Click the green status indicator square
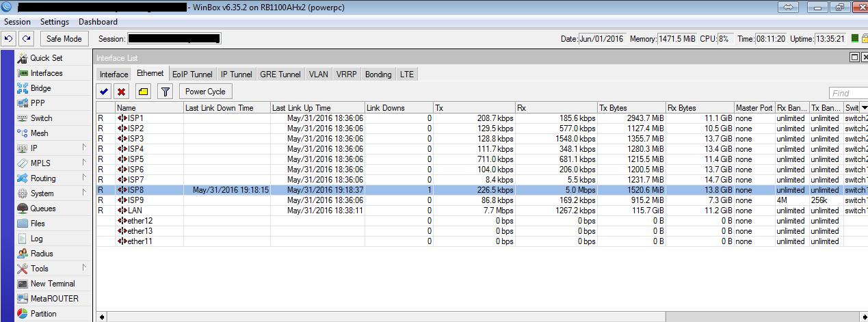The image size is (868, 322). (855, 39)
